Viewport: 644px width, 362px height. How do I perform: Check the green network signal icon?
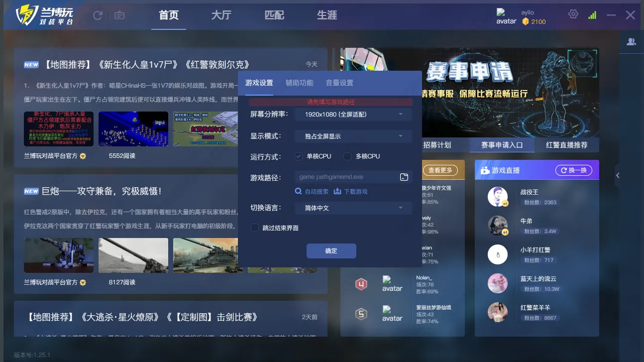point(592,15)
